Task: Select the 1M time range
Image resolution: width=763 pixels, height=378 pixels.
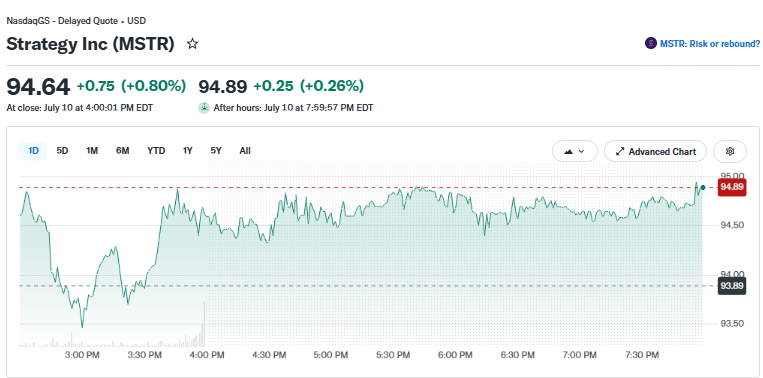Action: (x=92, y=151)
